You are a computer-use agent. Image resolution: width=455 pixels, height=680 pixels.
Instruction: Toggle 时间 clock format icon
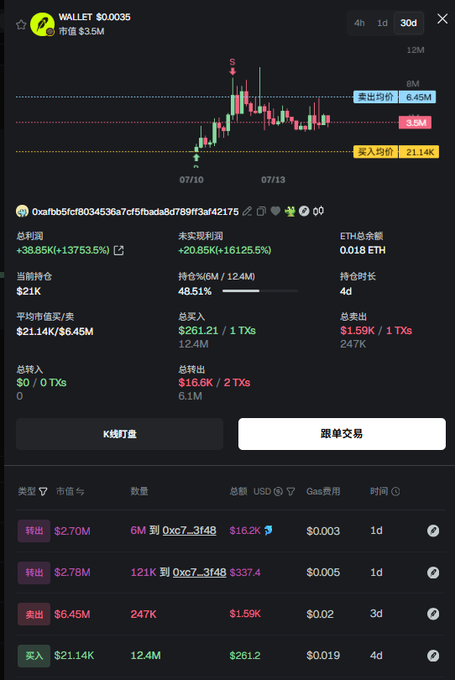click(x=396, y=491)
